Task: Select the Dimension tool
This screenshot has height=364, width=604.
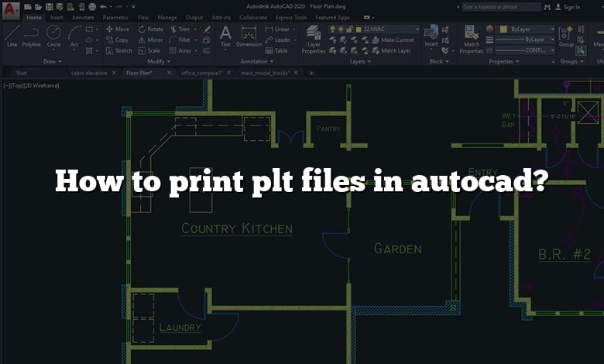Action: pos(249,36)
